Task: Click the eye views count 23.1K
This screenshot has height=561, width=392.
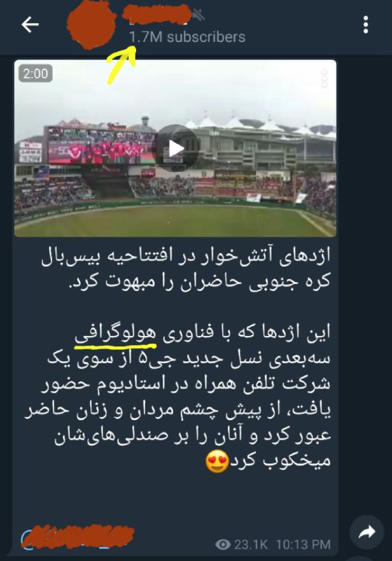Action: click(241, 544)
